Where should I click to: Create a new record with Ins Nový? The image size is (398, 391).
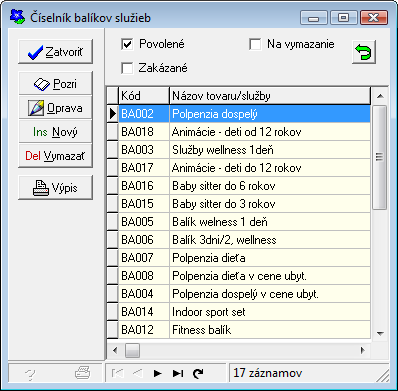tap(55, 132)
